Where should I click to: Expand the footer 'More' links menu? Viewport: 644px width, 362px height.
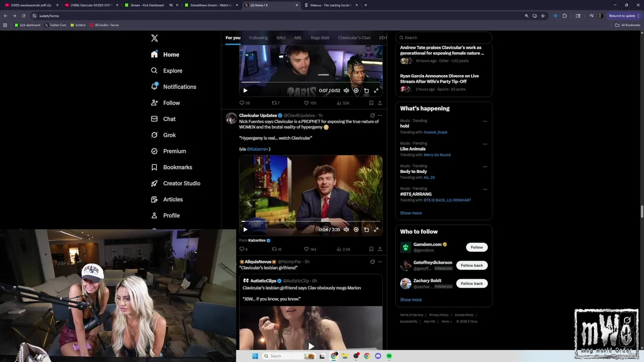[446, 321]
